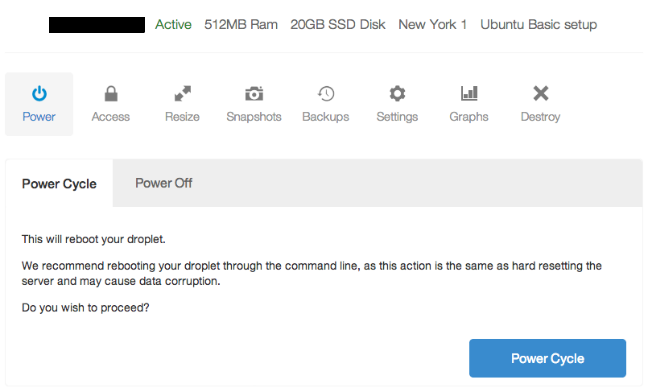View the Graphs bar chart icon
Image resolution: width=648 pixels, height=390 pixels.
click(x=469, y=94)
